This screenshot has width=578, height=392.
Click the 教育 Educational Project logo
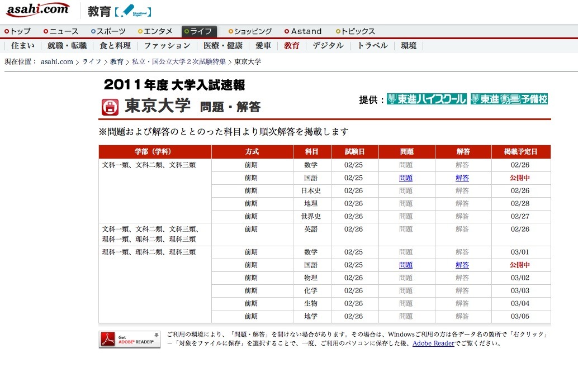coord(119,11)
